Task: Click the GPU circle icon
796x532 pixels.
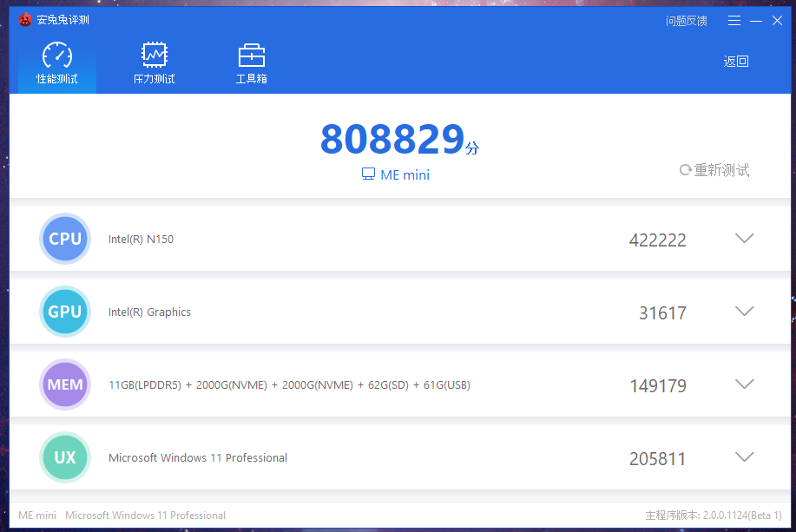Action: 65,312
